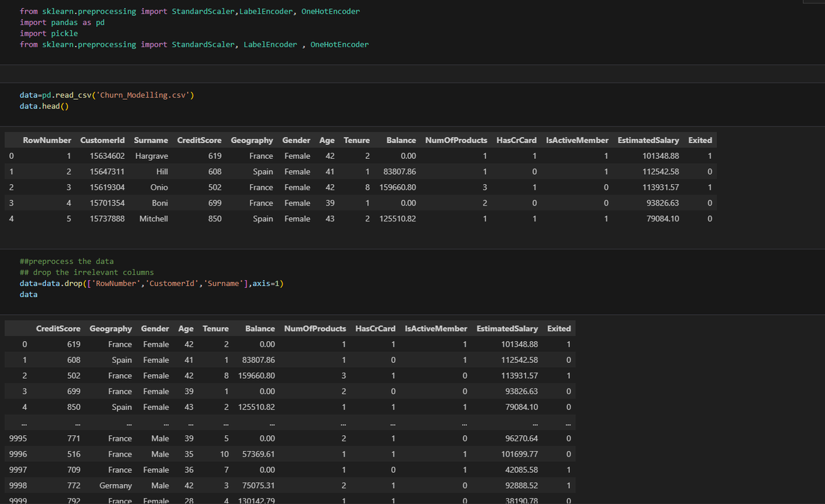Click CreditScore value 772
This screenshot has height=504, width=825.
click(74, 486)
